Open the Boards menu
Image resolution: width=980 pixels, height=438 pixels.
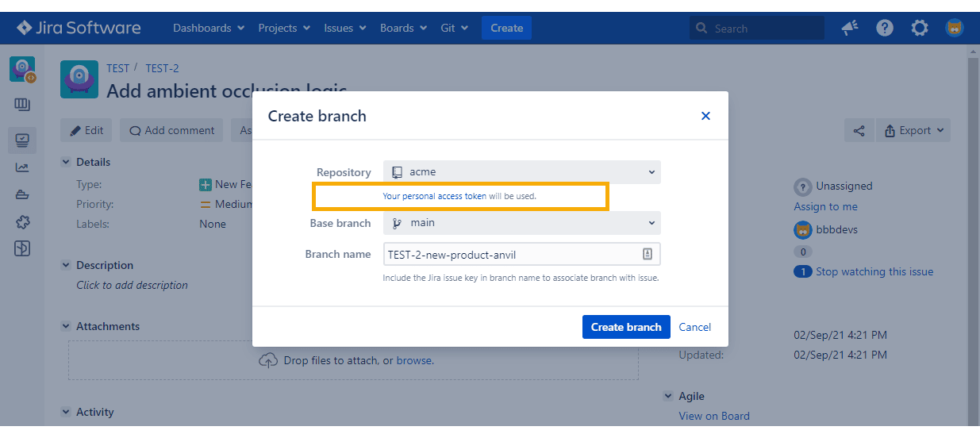(x=403, y=28)
